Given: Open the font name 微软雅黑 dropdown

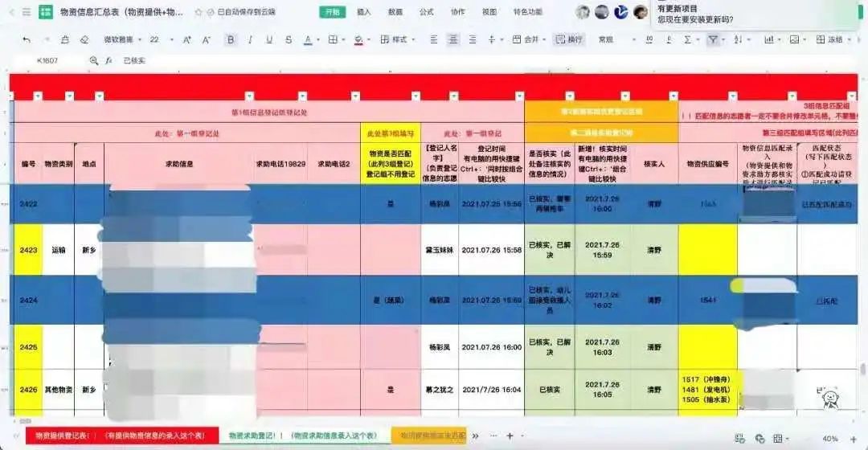Looking at the screenshot, I should [x=122, y=40].
